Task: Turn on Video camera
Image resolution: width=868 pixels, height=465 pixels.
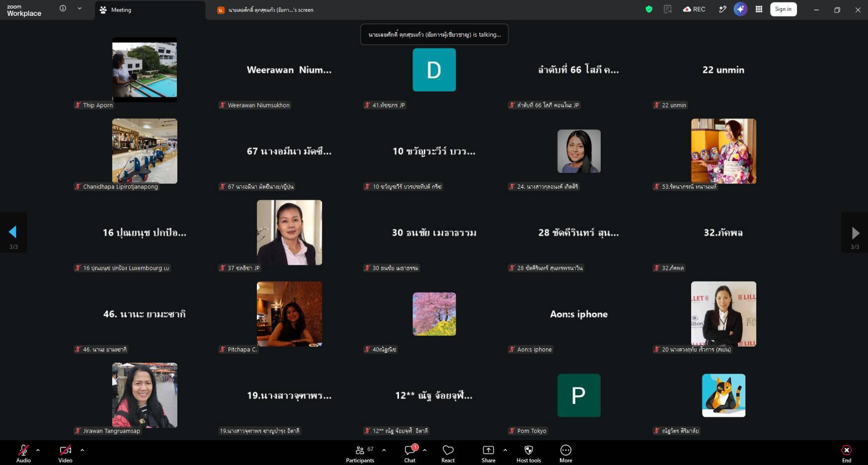Action: pyautogui.click(x=65, y=454)
